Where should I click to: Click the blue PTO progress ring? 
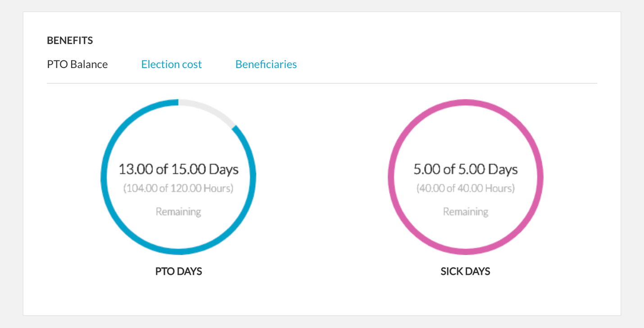pyautogui.click(x=104, y=177)
